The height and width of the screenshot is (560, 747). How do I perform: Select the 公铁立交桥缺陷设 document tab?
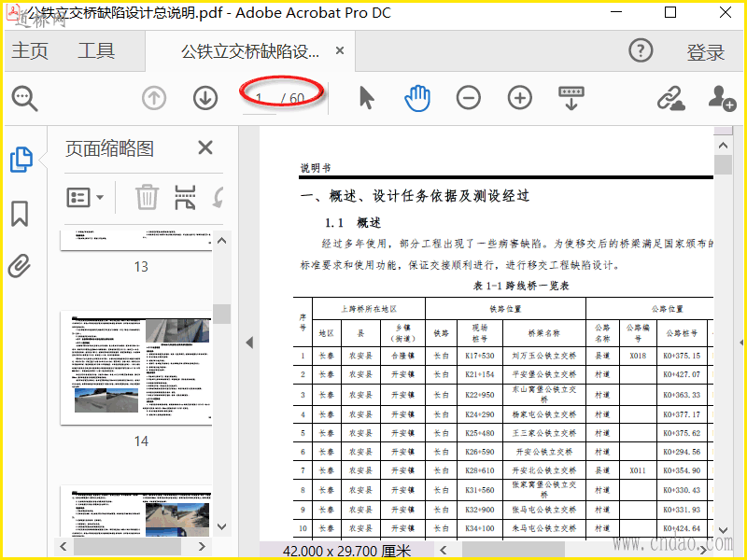coord(250,51)
